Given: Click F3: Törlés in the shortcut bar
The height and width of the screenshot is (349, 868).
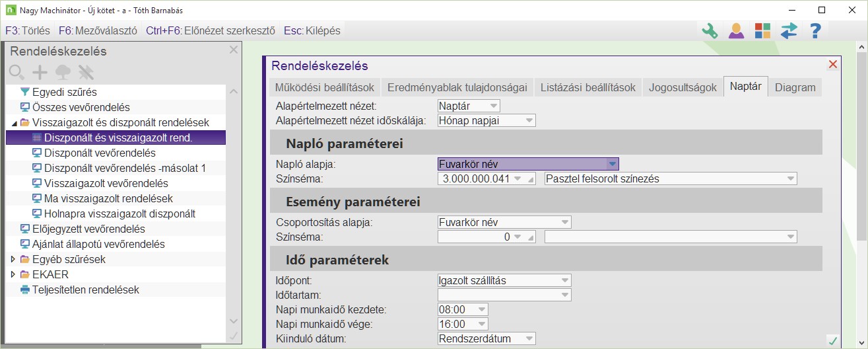Looking at the screenshot, I should click(x=27, y=31).
